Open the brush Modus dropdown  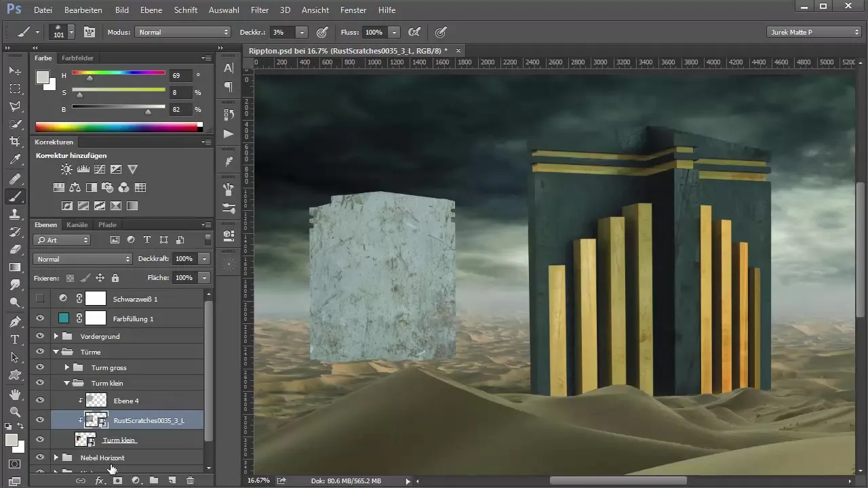coord(183,32)
